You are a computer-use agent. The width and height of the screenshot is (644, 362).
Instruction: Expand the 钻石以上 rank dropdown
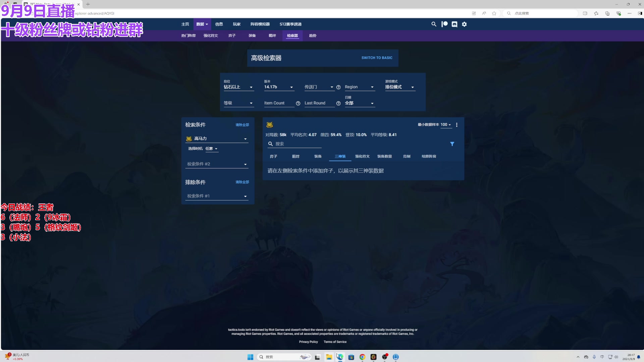point(238,87)
